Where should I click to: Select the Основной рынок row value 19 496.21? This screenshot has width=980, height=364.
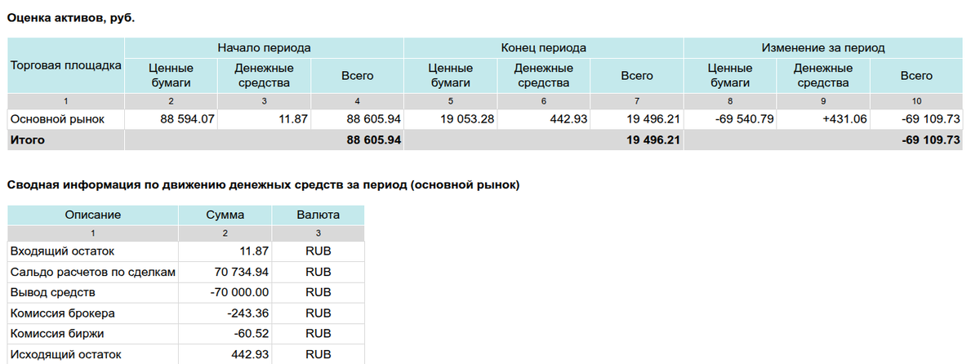click(x=653, y=119)
